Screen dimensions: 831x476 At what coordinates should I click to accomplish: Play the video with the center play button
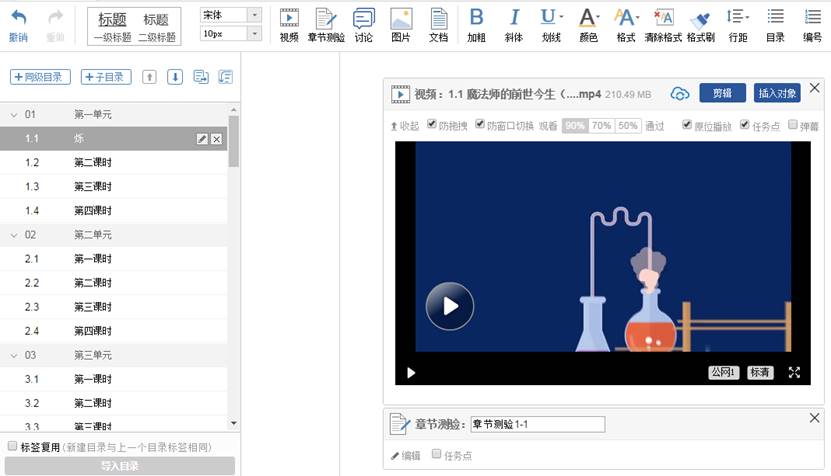pyautogui.click(x=449, y=306)
